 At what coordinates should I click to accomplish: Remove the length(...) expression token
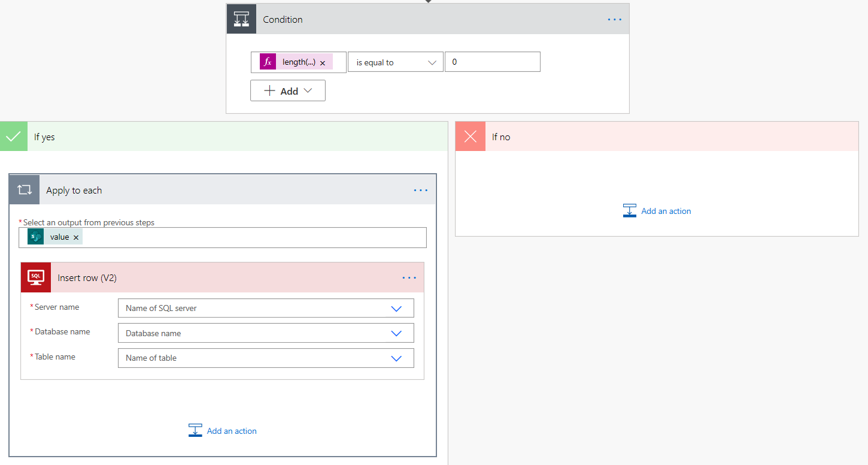coord(323,62)
